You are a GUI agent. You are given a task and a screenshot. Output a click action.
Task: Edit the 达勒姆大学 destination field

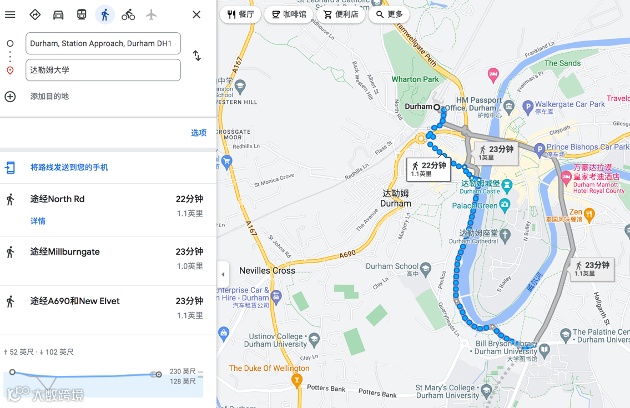[x=103, y=70]
